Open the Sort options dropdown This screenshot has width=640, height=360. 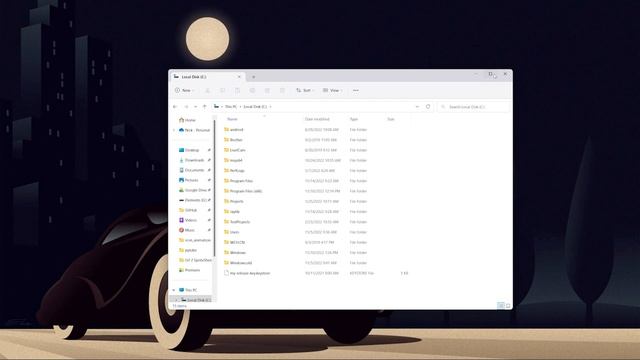point(305,90)
